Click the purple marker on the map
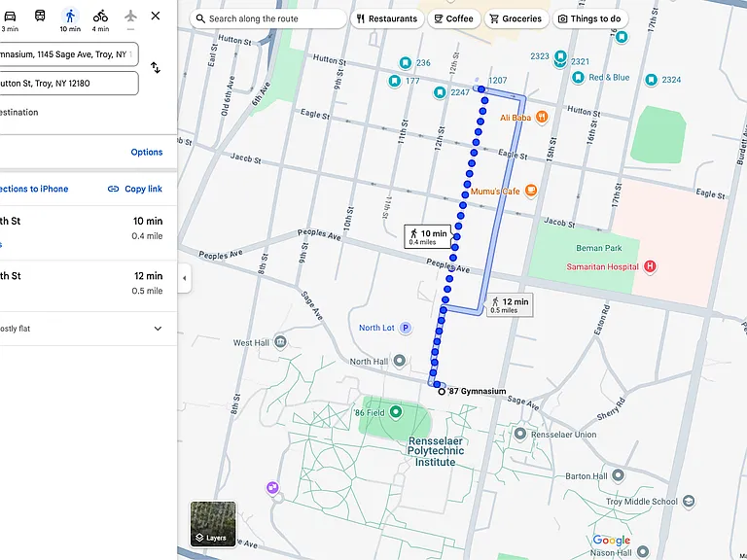The height and width of the screenshot is (560, 747). [x=272, y=488]
